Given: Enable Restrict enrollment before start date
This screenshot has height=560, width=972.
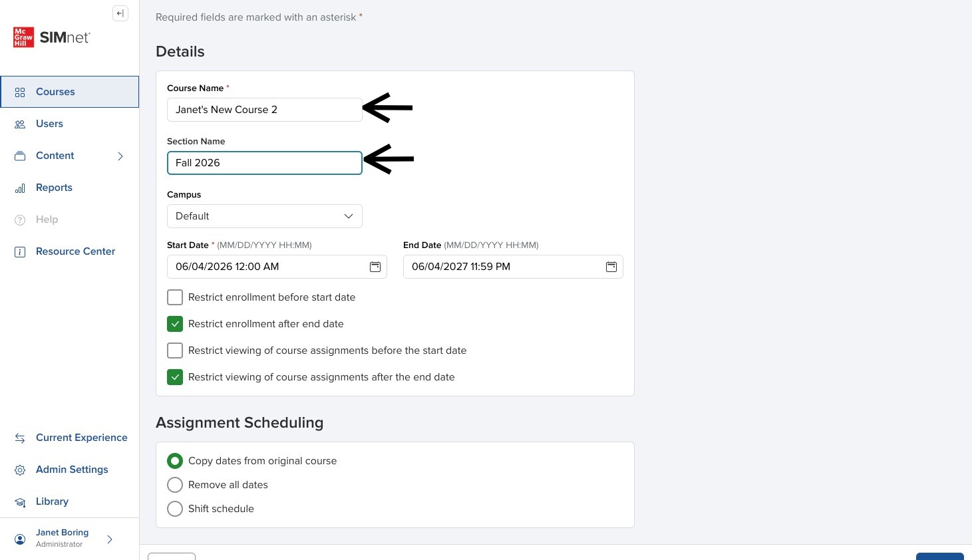Looking at the screenshot, I should [x=175, y=297].
